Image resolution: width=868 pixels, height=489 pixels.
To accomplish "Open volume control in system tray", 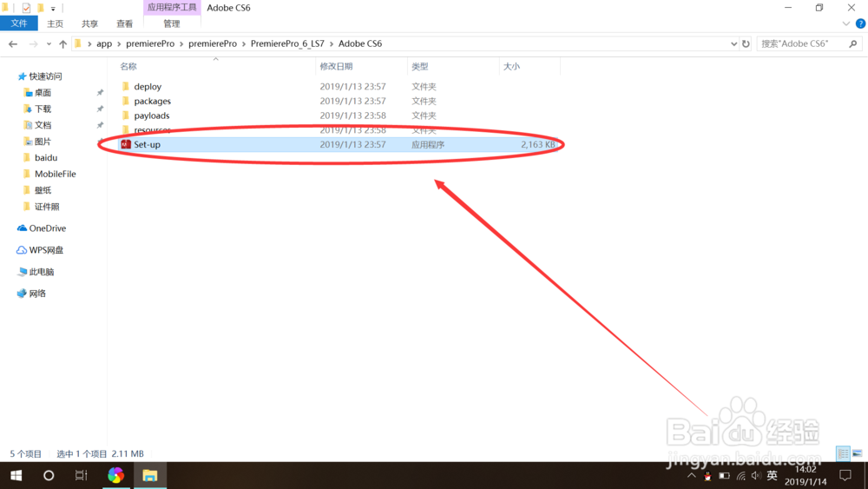I will pos(757,475).
